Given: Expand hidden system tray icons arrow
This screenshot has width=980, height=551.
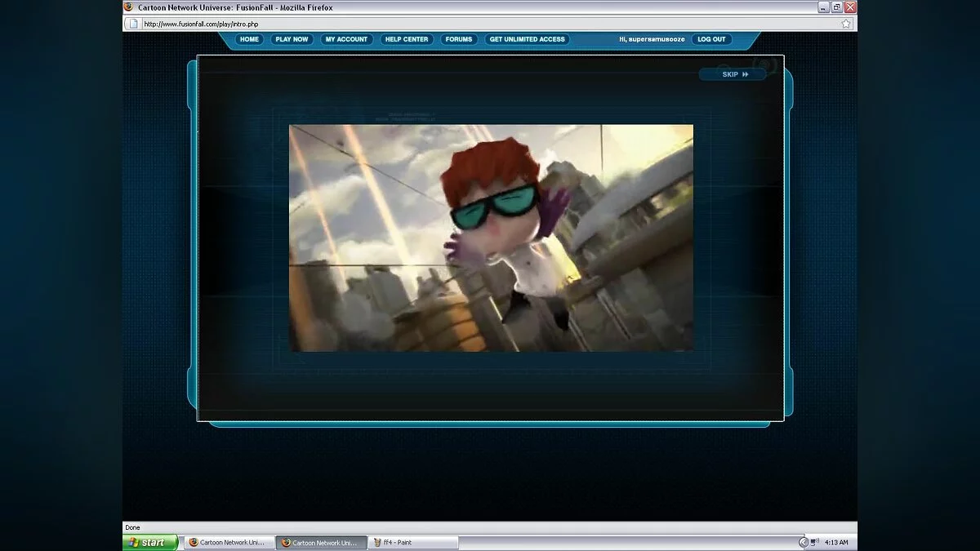Looking at the screenshot, I should 804,542.
